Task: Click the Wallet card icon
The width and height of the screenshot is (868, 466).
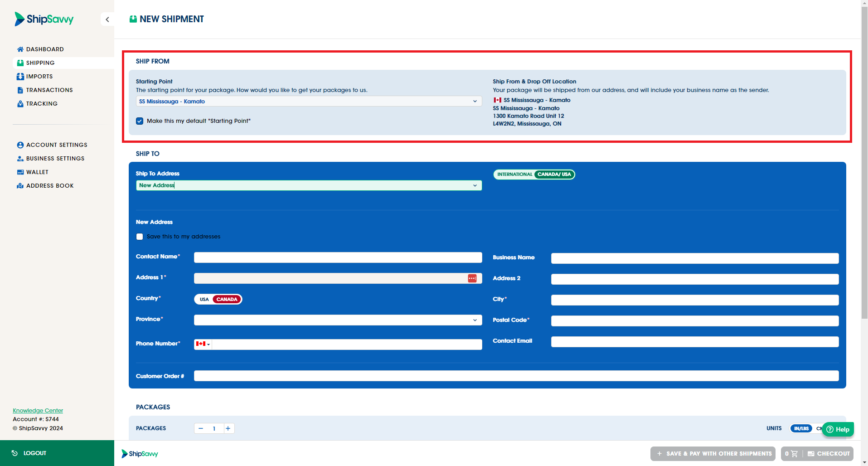Action: 20,172
